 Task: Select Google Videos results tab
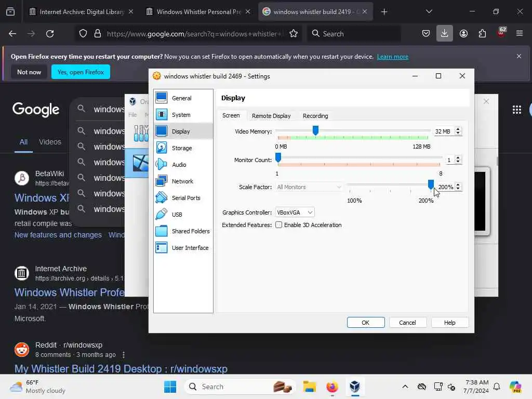pos(50,142)
